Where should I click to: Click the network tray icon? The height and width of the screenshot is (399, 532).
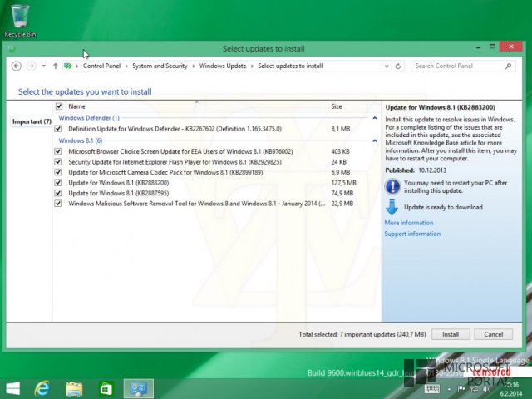tap(474, 390)
